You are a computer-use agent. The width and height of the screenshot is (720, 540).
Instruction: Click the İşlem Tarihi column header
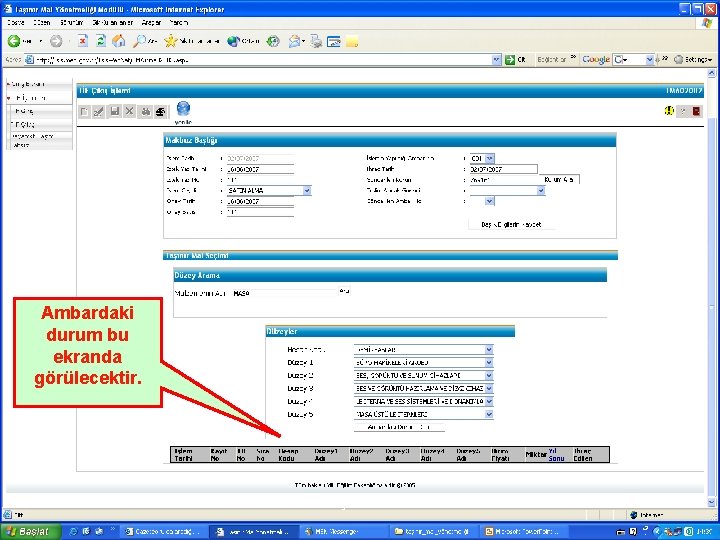(183, 455)
